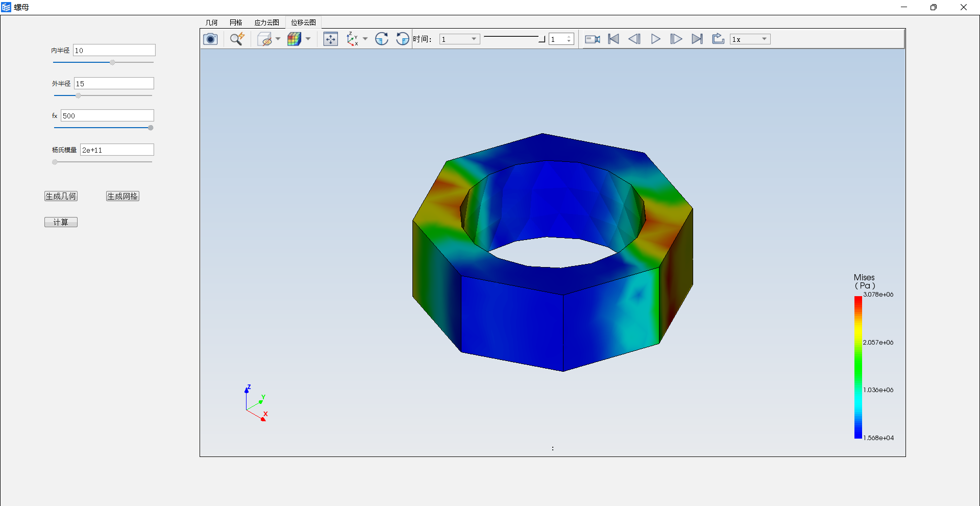Image resolution: width=980 pixels, height=506 pixels.
Task: Click the fx slider handle
Action: click(151, 128)
